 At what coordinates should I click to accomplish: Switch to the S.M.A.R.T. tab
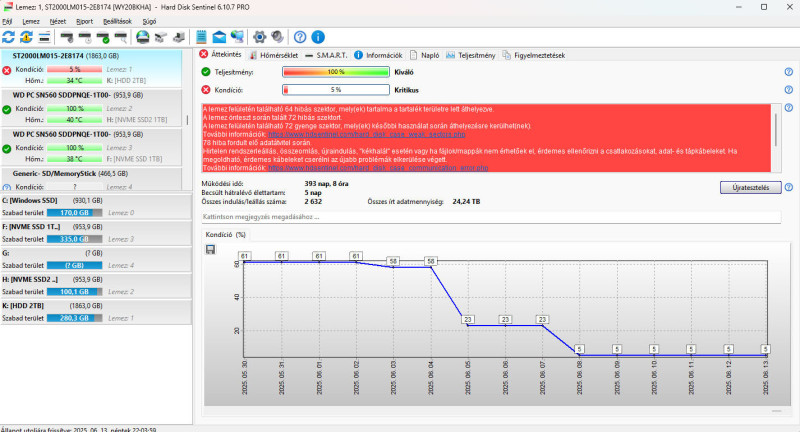point(327,55)
